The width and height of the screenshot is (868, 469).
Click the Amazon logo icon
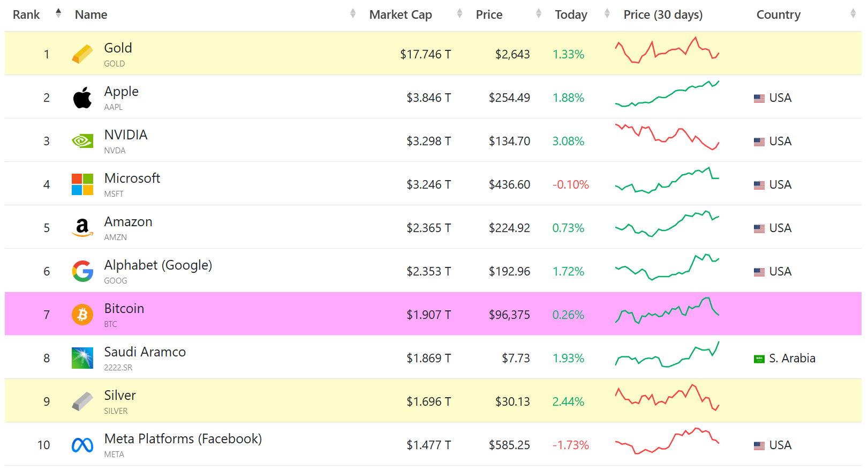pyautogui.click(x=82, y=228)
